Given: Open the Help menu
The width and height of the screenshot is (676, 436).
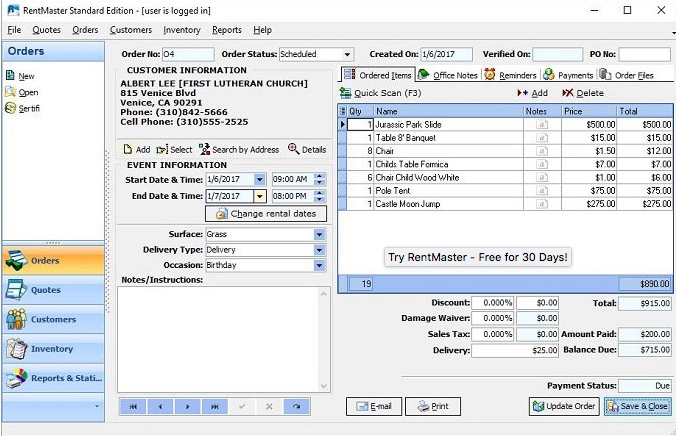Looking at the screenshot, I should click(262, 30).
